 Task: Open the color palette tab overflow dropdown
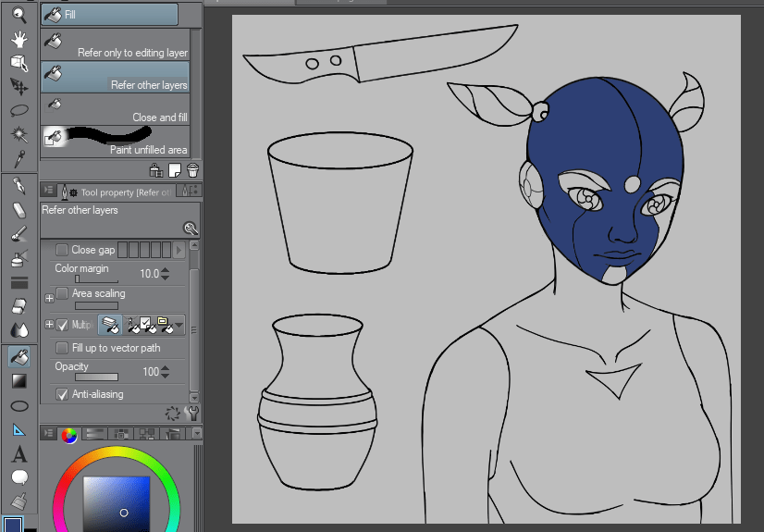197,433
